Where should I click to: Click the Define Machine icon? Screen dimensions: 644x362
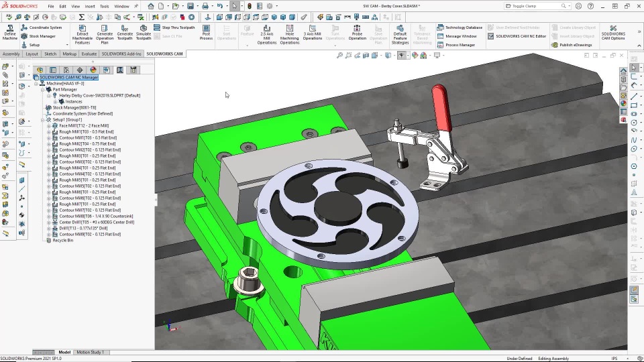[10, 32]
